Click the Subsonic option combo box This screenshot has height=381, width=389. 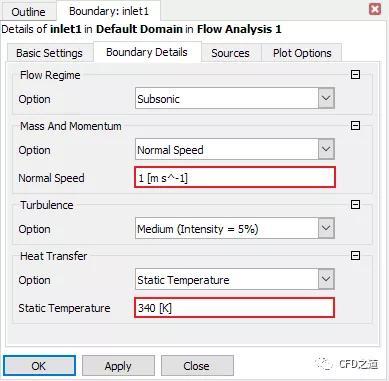point(235,98)
